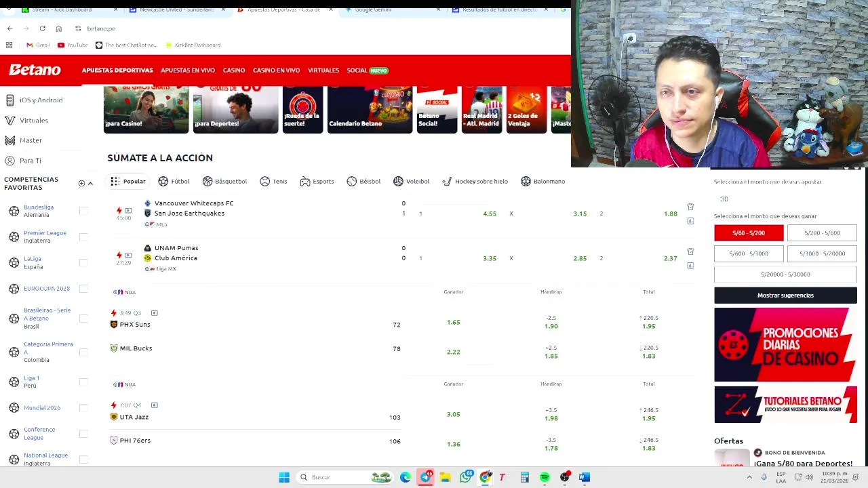The image size is (868, 488).
Task: View site information icon next to betano.pe
Action: 78,28
